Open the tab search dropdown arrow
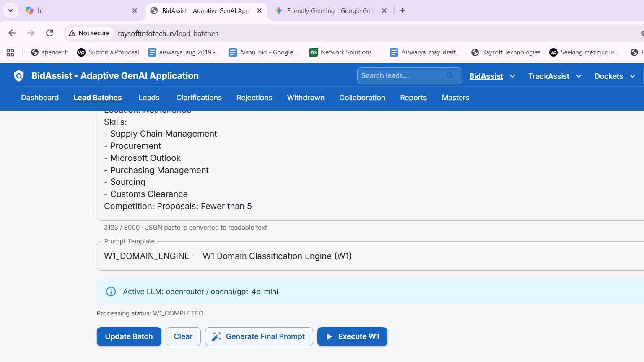Viewport: 644px width, 362px height. (10, 10)
